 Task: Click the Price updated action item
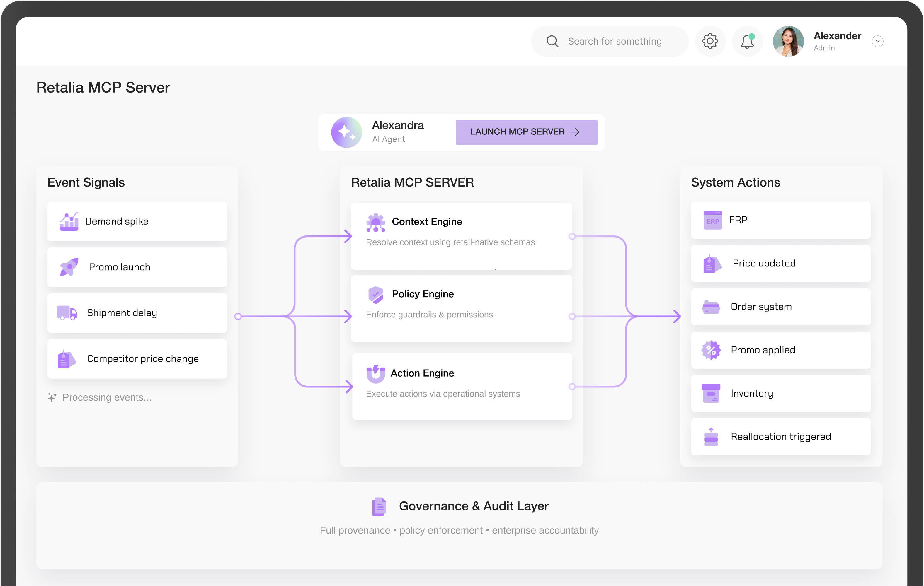coord(780,264)
